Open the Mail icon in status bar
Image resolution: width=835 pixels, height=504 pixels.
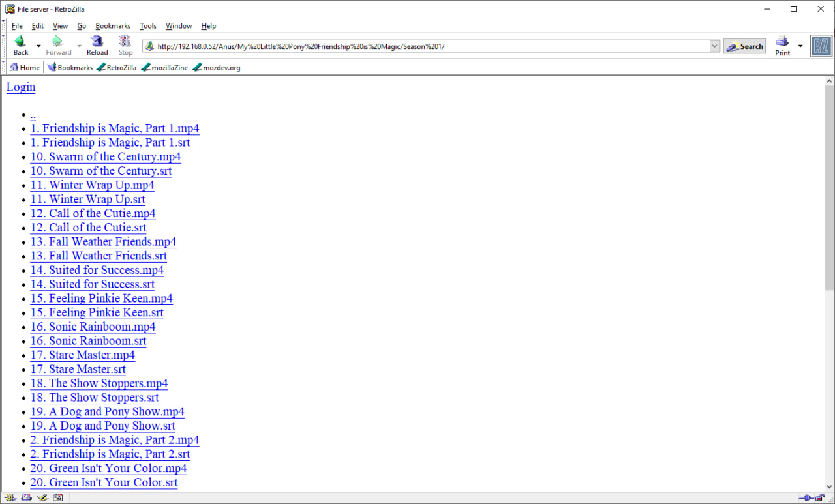(x=27, y=498)
